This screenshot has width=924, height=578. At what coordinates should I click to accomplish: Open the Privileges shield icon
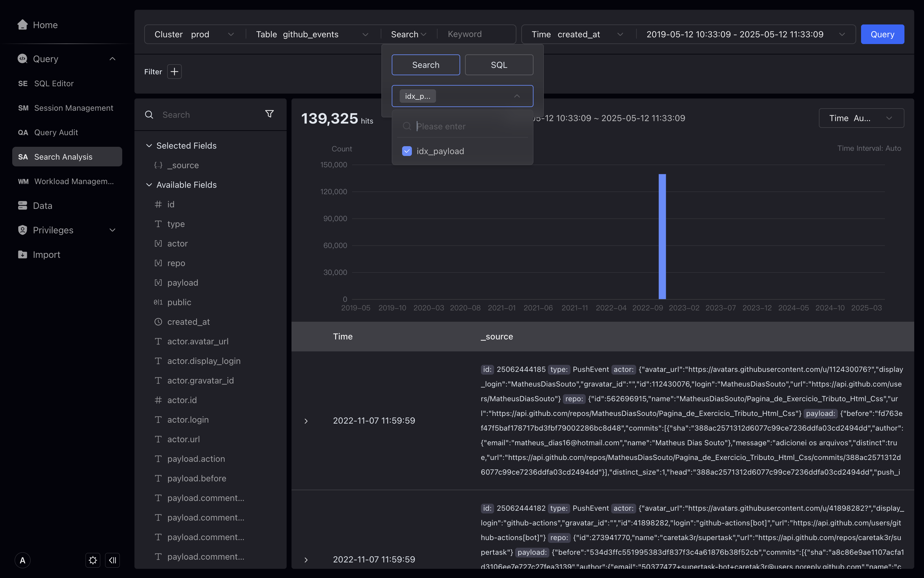(23, 230)
